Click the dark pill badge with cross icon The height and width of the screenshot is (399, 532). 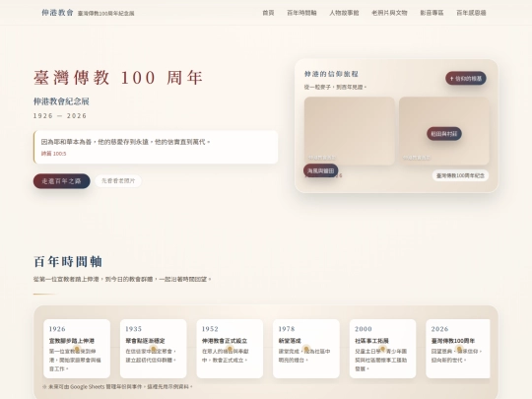pyautogui.click(x=465, y=79)
